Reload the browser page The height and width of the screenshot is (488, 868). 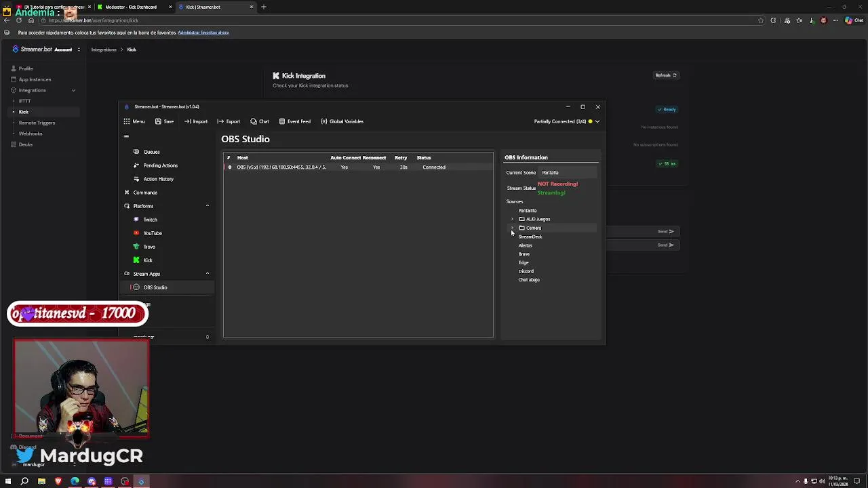[x=18, y=20]
